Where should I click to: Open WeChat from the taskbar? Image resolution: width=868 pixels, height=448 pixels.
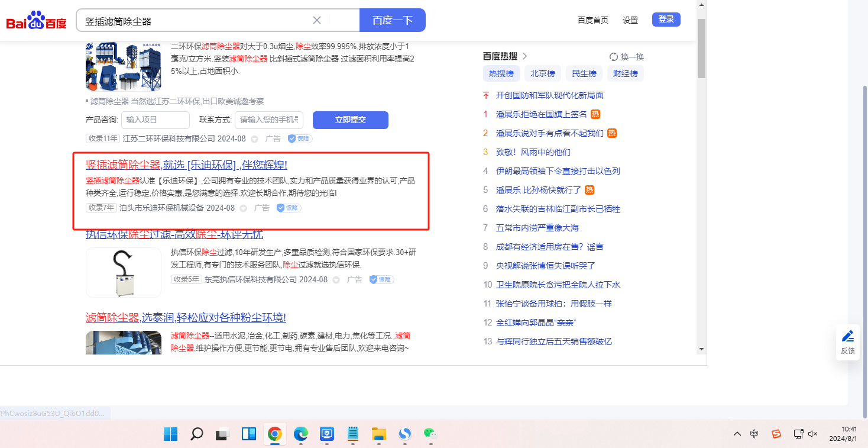pyautogui.click(x=430, y=434)
